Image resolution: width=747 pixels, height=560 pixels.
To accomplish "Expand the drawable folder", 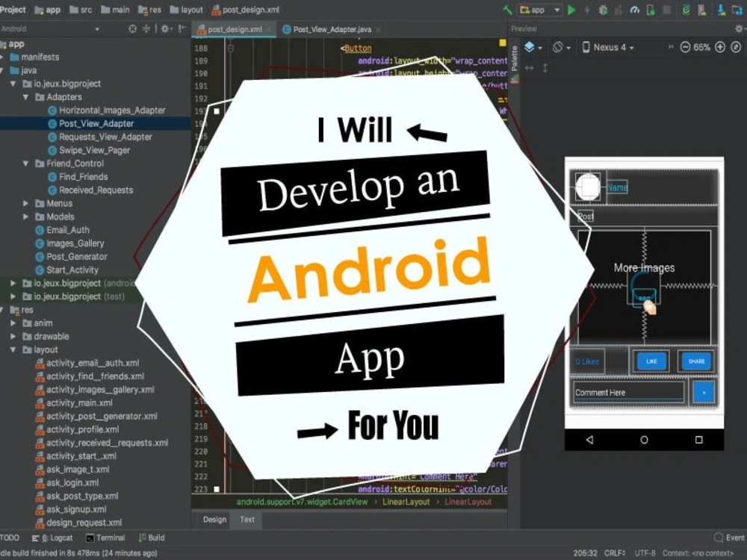I will pos(13,337).
